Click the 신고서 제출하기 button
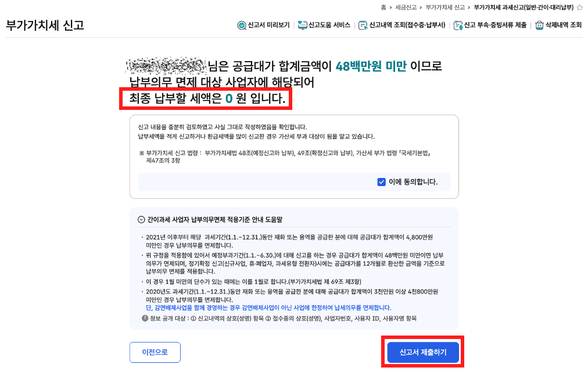The height and width of the screenshot is (371, 588). point(423,352)
